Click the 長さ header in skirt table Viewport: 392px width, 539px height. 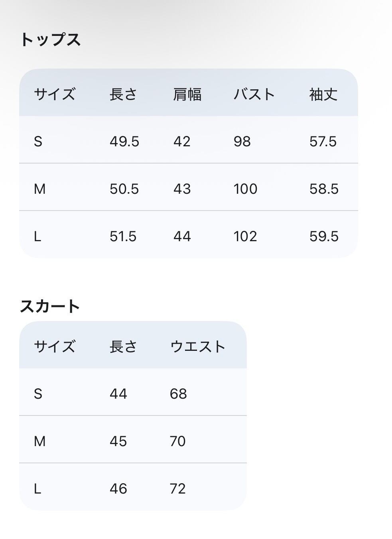124,346
